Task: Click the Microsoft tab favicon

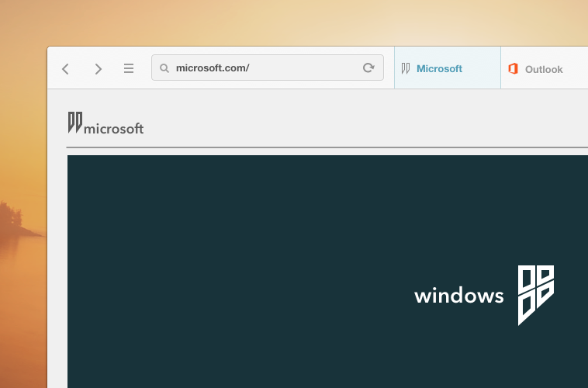Action: click(406, 68)
